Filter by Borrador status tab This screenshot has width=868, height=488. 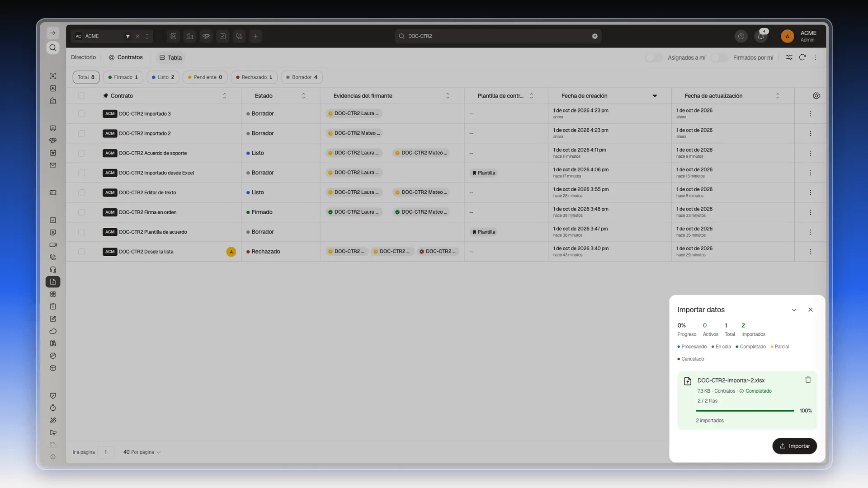pyautogui.click(x=302, y=77)
